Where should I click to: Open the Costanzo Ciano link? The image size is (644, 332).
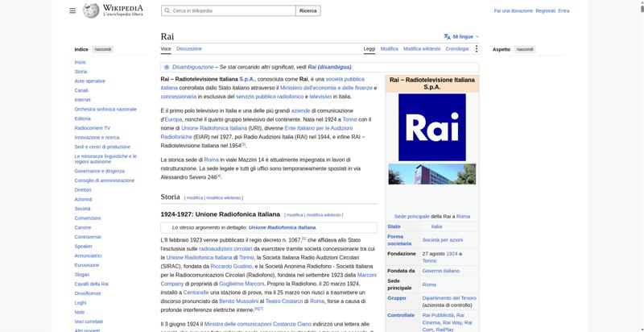click(292, 324)
